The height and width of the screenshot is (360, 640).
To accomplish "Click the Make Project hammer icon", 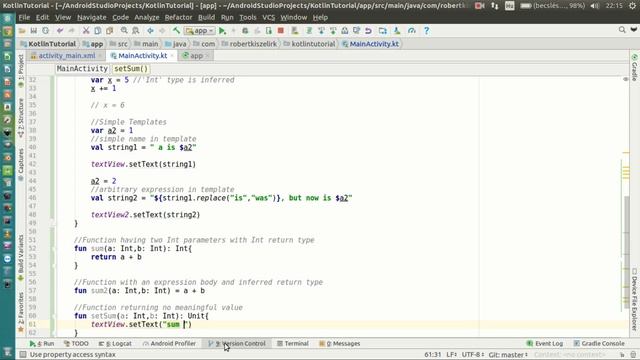I will [x=176, y=31].
